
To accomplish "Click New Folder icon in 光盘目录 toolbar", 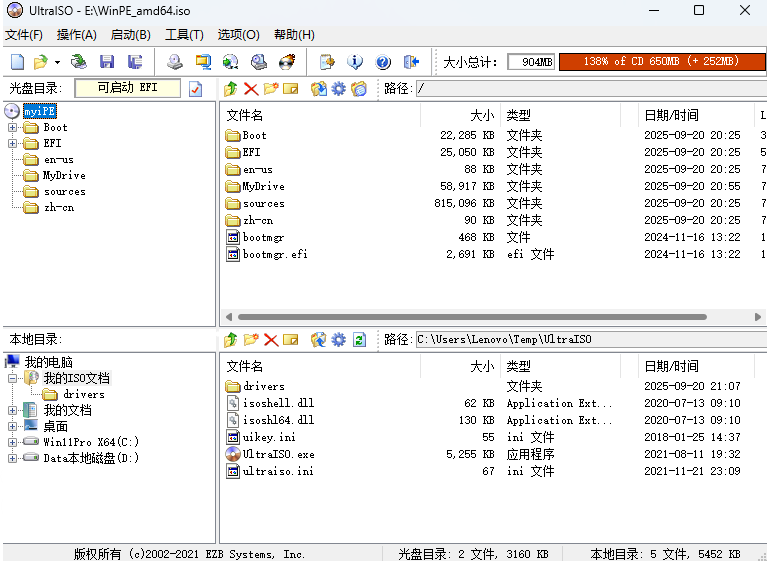I will click(271, 89).
